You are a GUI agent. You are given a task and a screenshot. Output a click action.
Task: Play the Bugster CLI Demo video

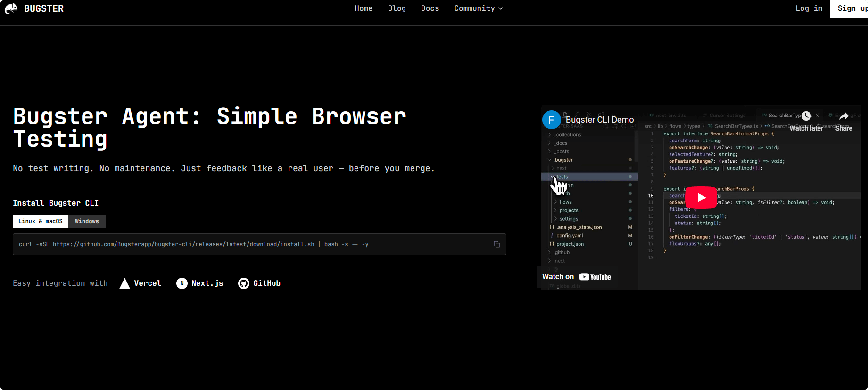[x=701, y=198]
